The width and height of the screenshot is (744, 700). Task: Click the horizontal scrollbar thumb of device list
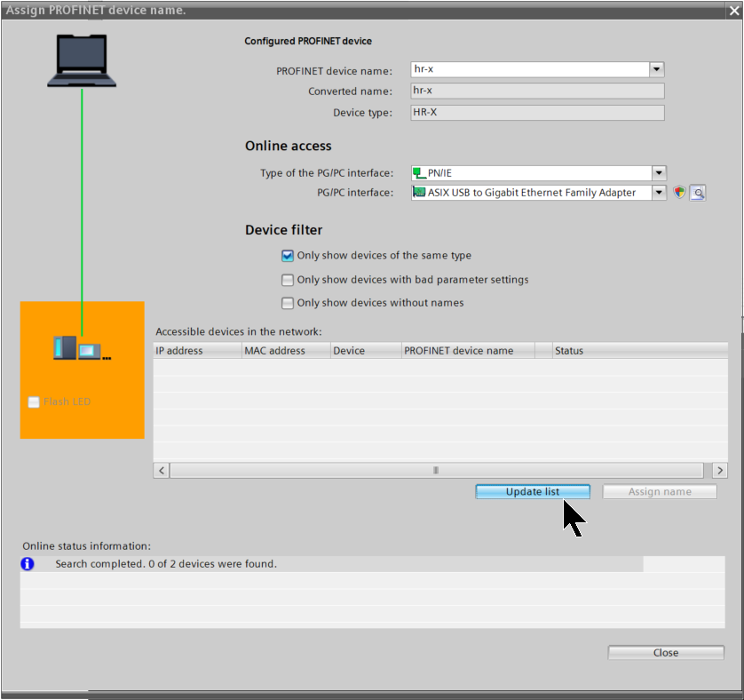point(436,470)
